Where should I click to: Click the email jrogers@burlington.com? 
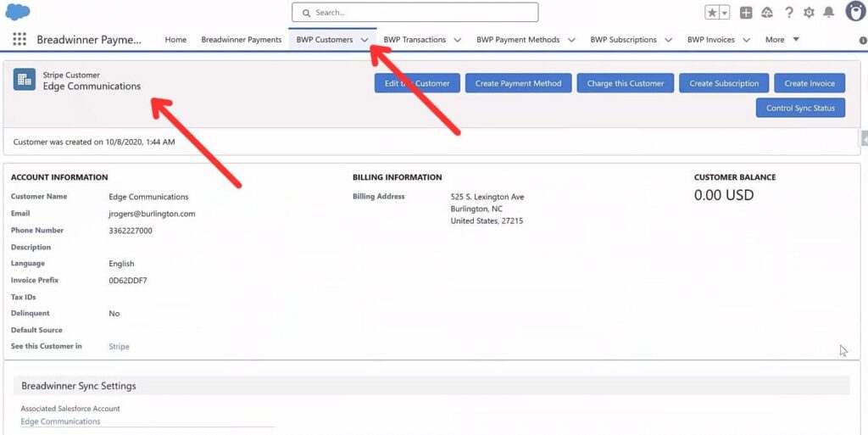(x=152, y=214)
